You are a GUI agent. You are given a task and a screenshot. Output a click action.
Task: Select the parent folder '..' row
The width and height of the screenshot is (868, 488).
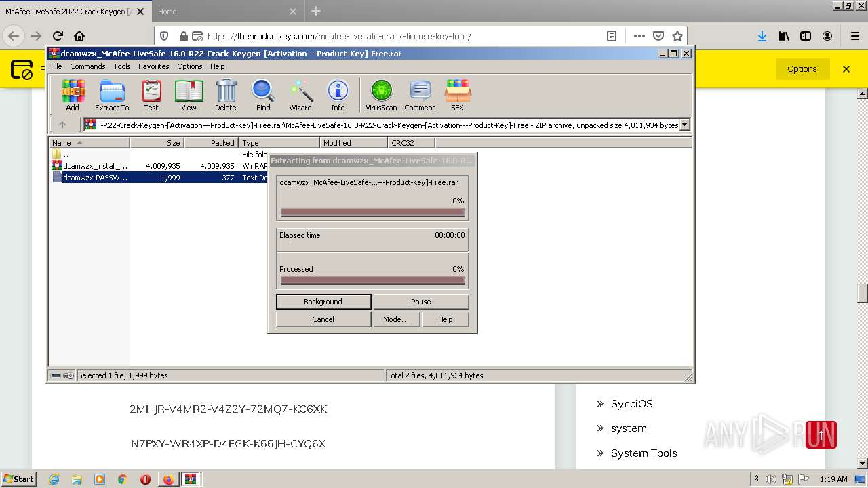pos(158,155)
